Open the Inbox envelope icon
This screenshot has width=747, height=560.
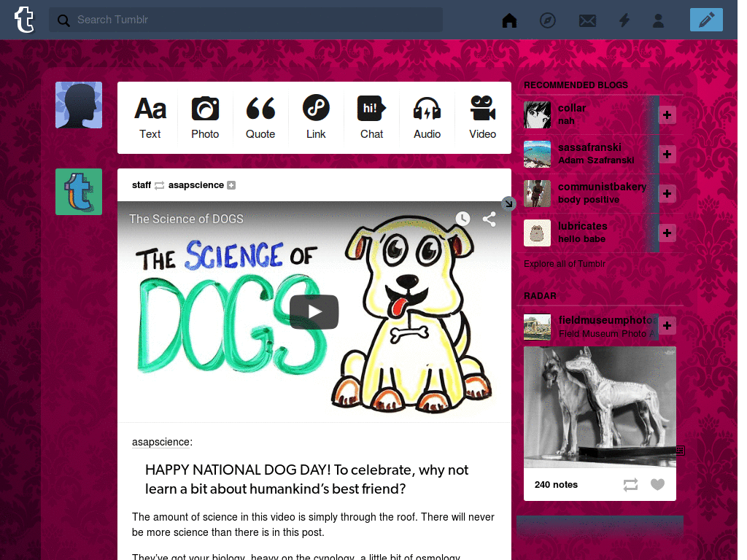(x=587, y=20)
